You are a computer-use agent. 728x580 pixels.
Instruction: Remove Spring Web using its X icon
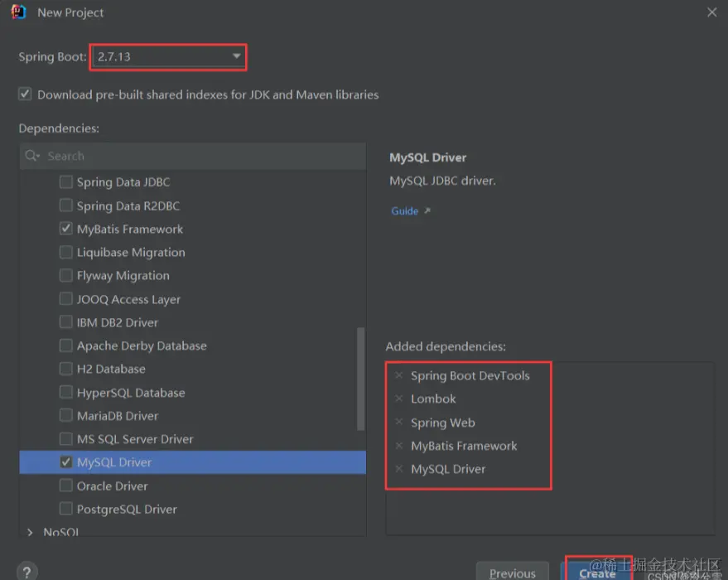click(x=398, y=423)
